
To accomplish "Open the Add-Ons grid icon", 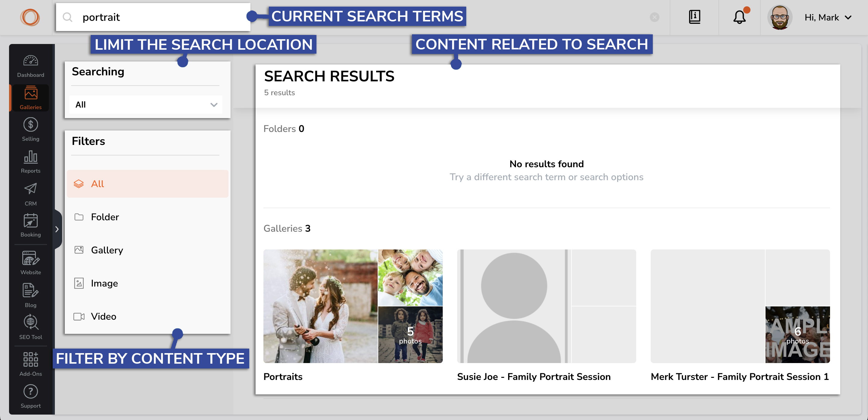I will 31,364.
